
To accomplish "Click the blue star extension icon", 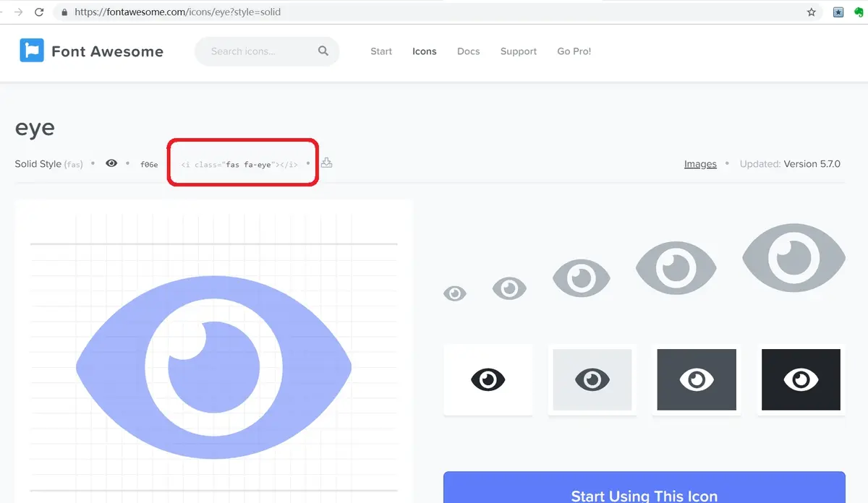I will pyautogui.click(x=838, y=12).
